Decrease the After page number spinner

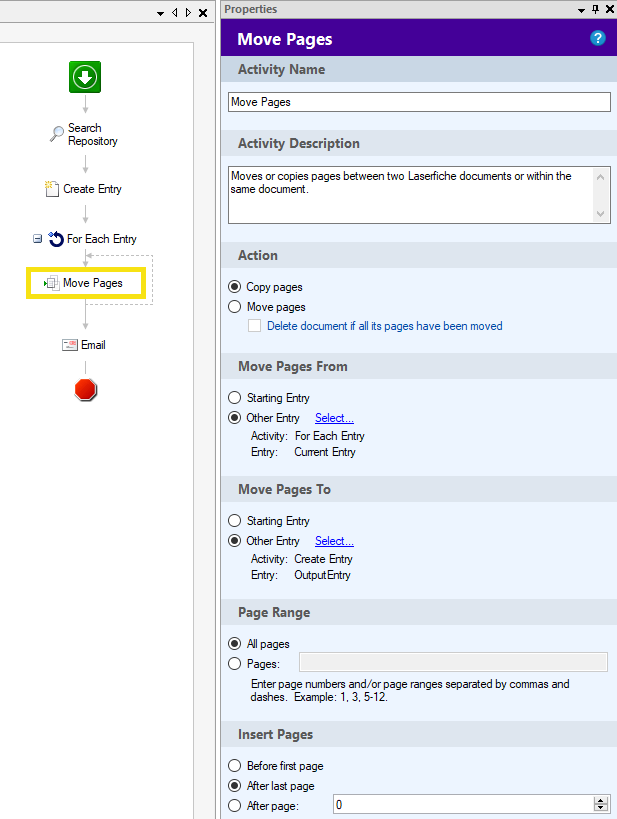click(601, 809)
